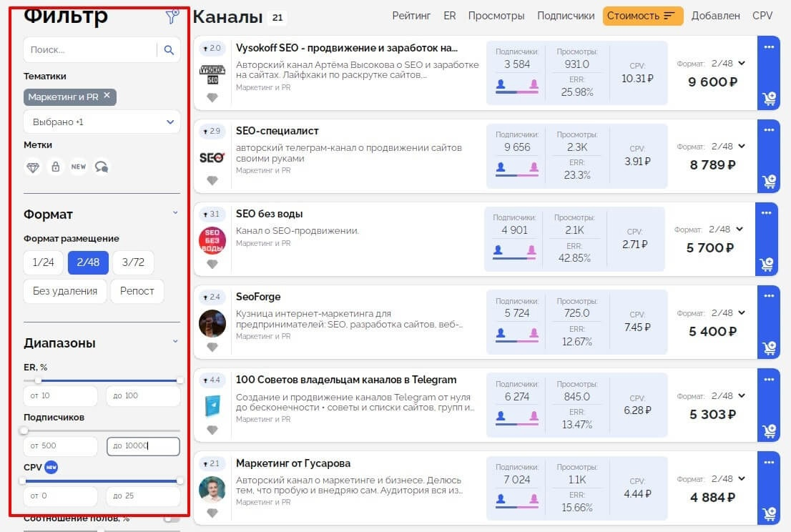Sort channels by Просмотры
Image resolution: width=791 pixels, height=532 pixels.
(496, 16)
